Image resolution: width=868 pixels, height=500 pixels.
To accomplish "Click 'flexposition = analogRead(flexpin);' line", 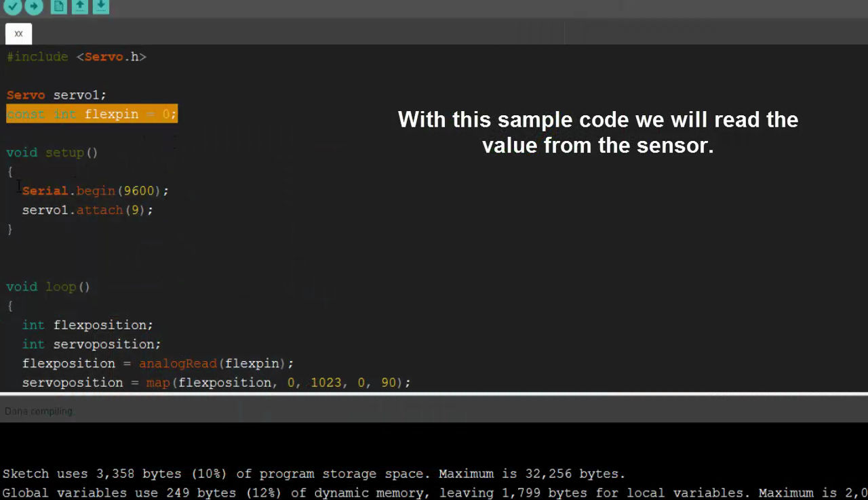I will coord(158,363).
